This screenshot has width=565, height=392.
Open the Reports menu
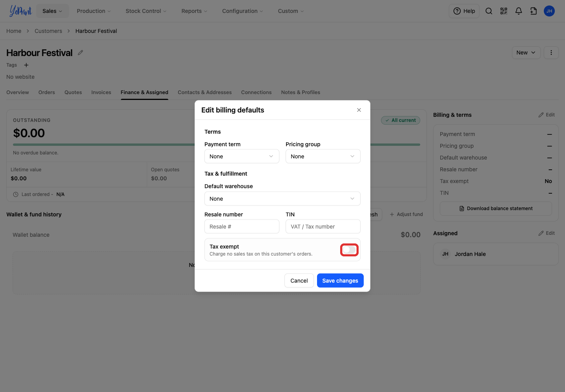(194, 11)
